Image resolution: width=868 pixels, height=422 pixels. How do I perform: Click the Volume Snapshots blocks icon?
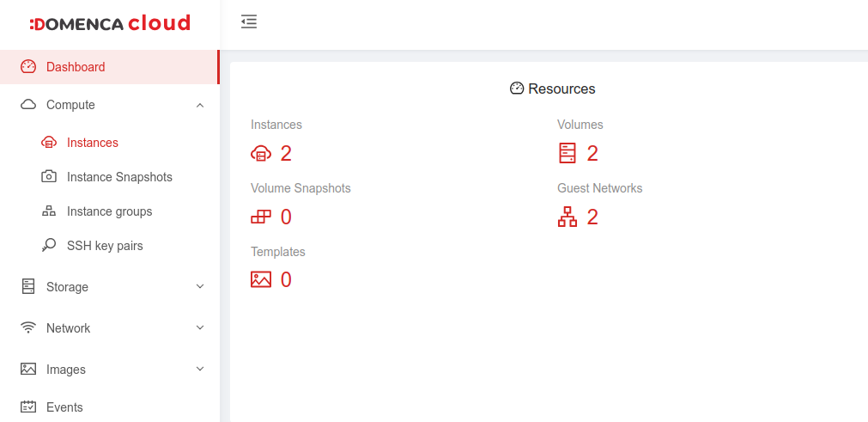pyautogui.click(x=261, y=217)
